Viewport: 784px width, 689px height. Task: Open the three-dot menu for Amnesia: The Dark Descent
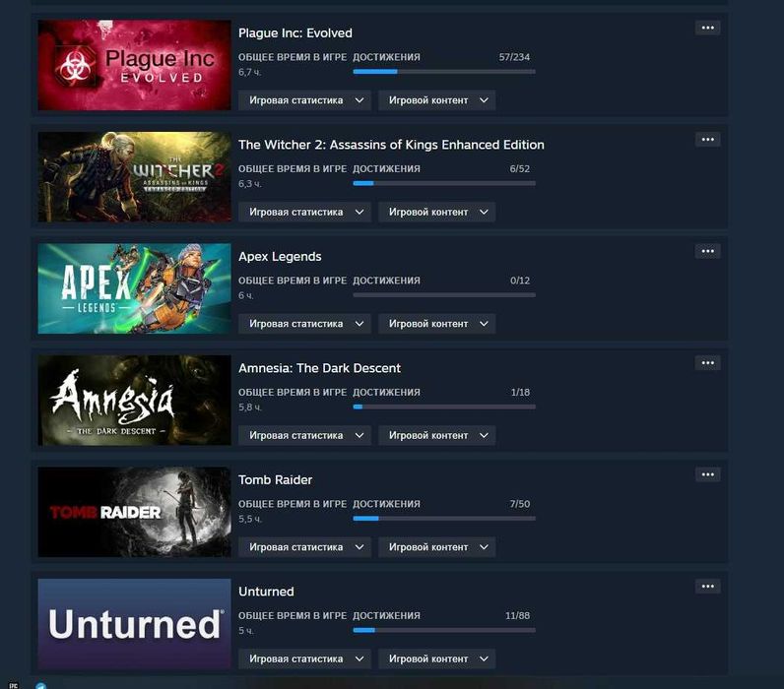[x=707, y=363]
